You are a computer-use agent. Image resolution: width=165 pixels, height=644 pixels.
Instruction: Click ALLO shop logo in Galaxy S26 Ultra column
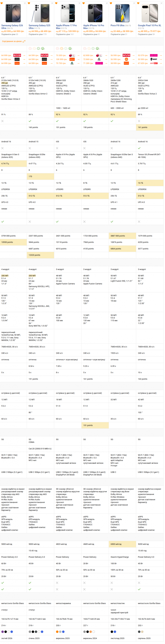[x=17, y=55]
